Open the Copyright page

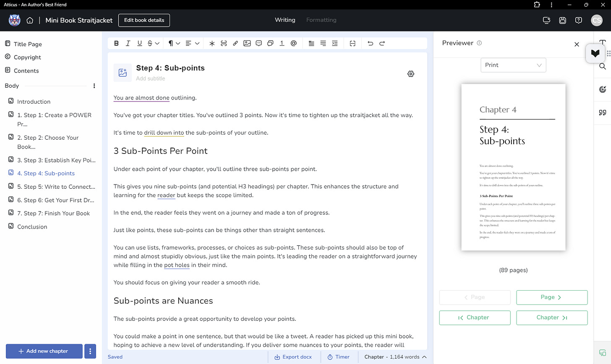click(x=27, y=57)
